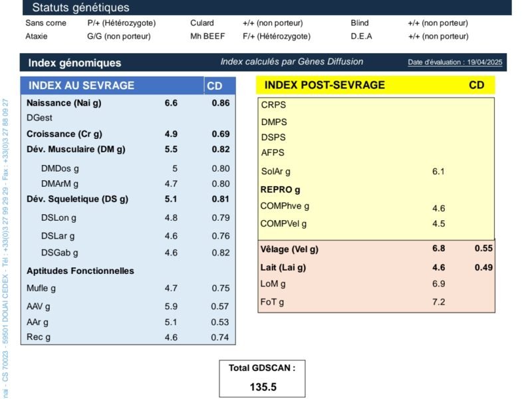Click the underlined Date d'évaluation text

(456, 63)
